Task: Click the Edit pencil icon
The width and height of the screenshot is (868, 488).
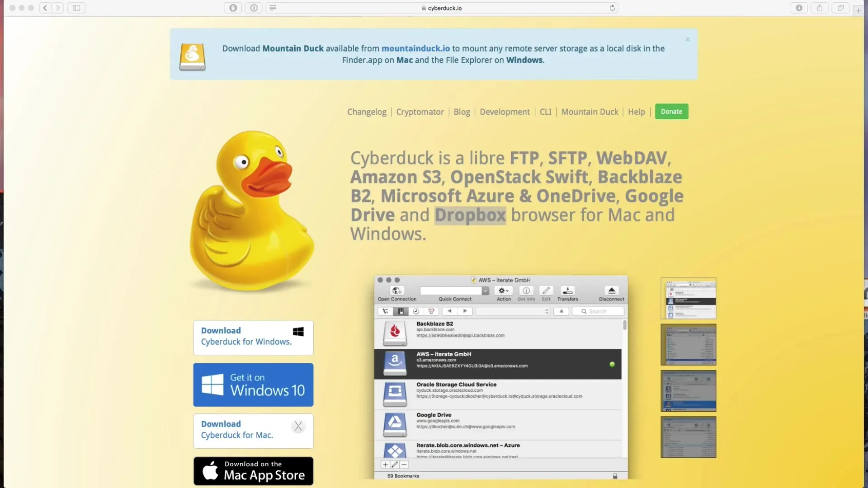Action: (x=546, y=291)
